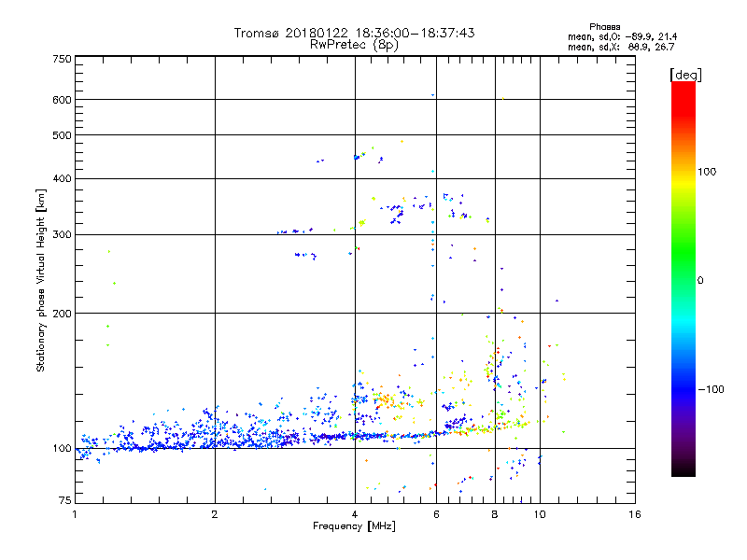
Task: Click the 'Phases' header text
Action: click(604, 27)
